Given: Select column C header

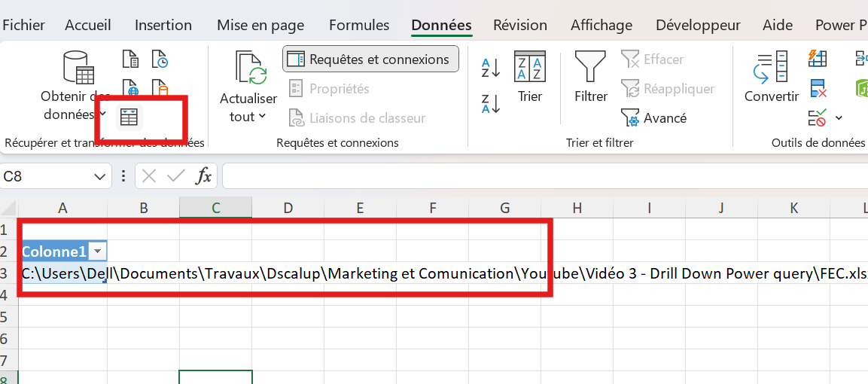Looking at the screenshot, I should (x=215, y=208).
